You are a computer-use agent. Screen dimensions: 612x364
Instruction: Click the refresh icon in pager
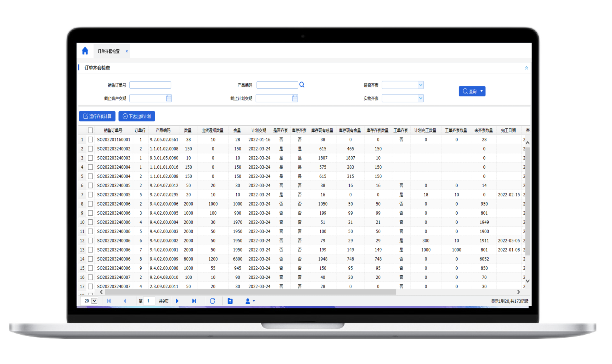pos(212,301)
